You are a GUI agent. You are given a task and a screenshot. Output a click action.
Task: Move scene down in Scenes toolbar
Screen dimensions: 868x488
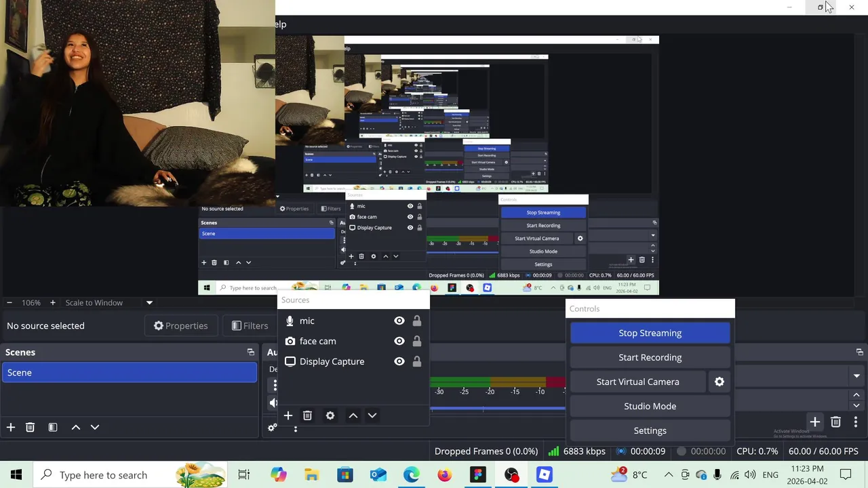pos(95,427)
